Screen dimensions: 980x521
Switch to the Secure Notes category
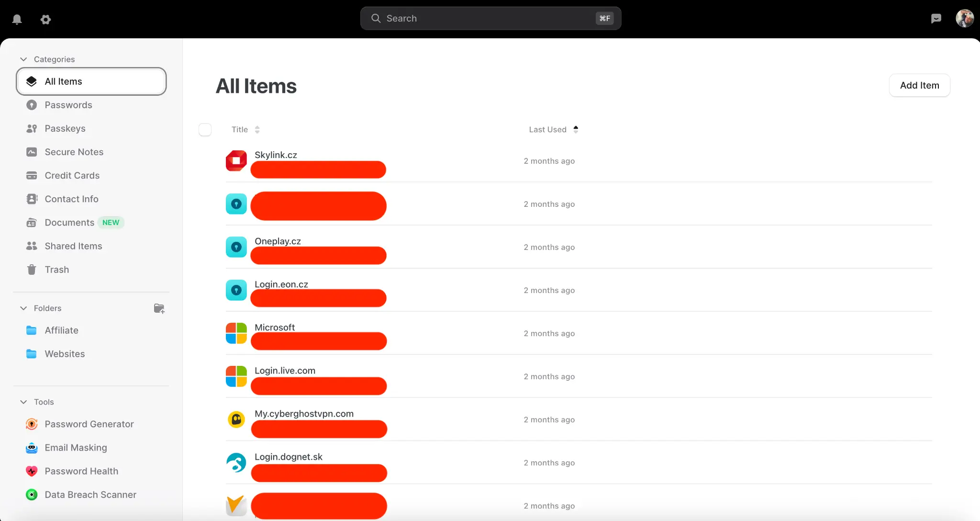tap(74, 152)
